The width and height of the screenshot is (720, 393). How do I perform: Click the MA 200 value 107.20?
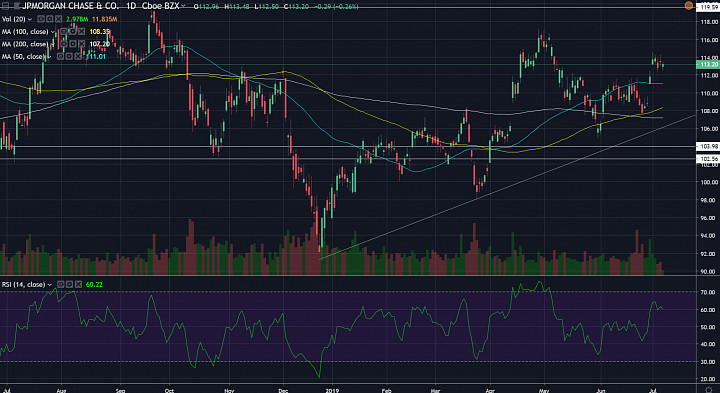100,44
